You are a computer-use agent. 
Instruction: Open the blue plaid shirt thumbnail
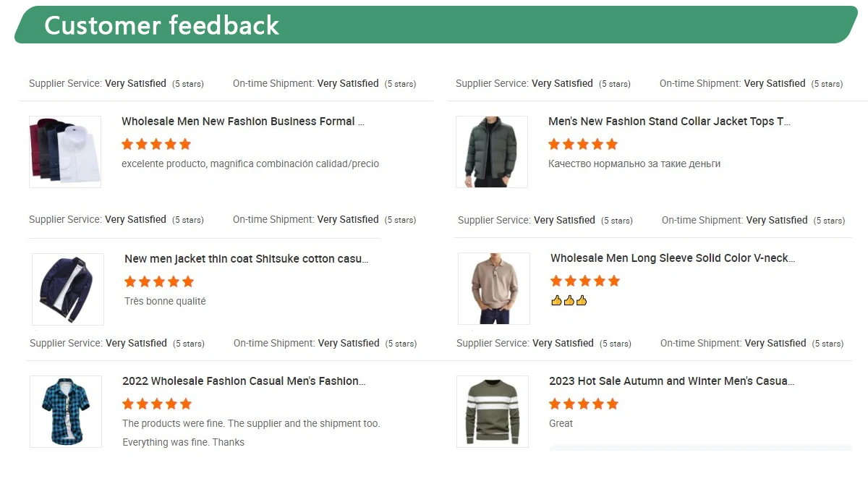[66, 411]
